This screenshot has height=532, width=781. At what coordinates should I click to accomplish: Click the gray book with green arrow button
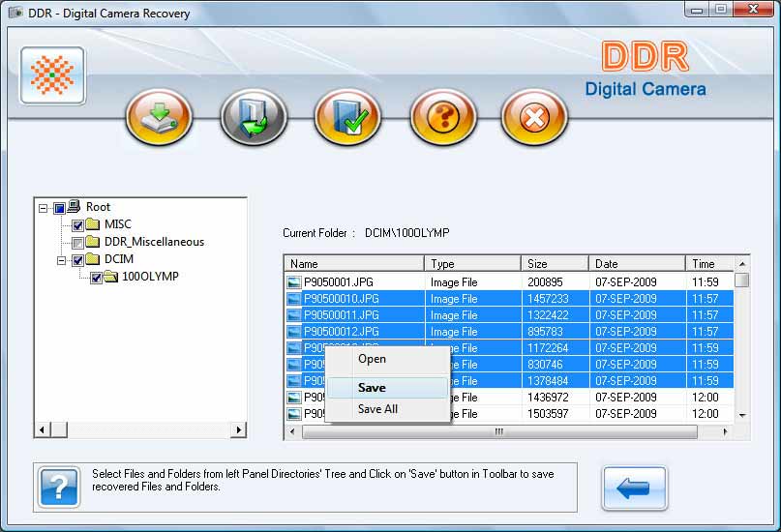[x=254, y=117]
